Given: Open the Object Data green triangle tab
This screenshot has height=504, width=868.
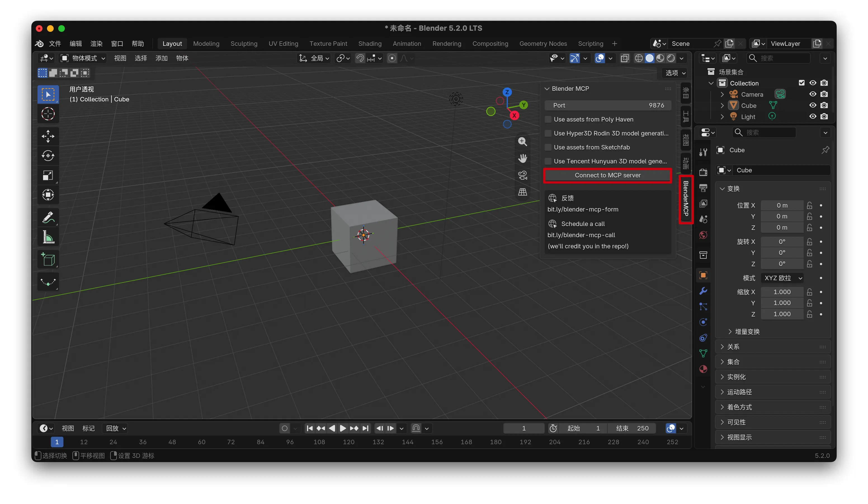Looking at the screenshot, I should coord(703,353).
